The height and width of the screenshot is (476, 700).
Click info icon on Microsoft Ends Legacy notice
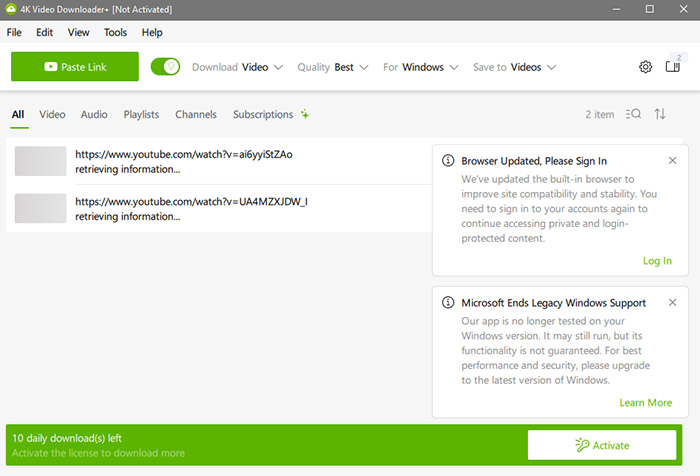[x=448, y=302]
